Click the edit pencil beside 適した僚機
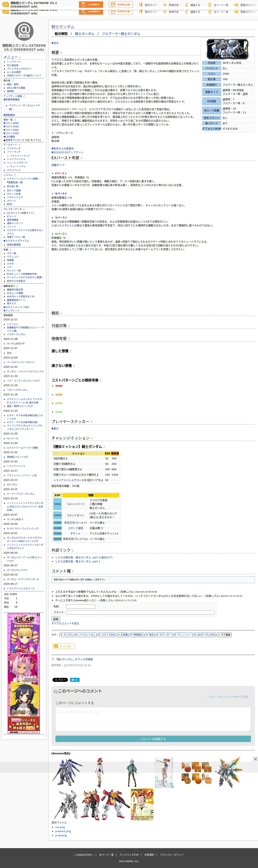The image size is (258, 868). pos(71,351)
